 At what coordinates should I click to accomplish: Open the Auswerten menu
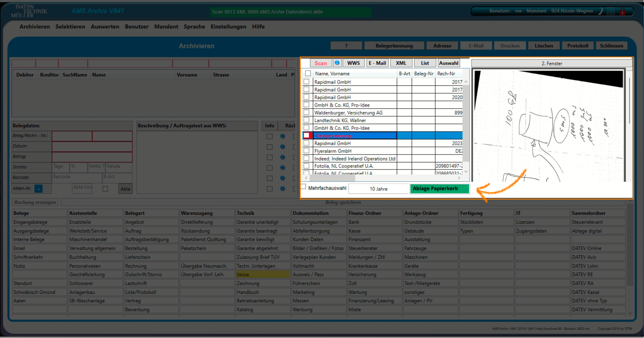coord(105,27)
